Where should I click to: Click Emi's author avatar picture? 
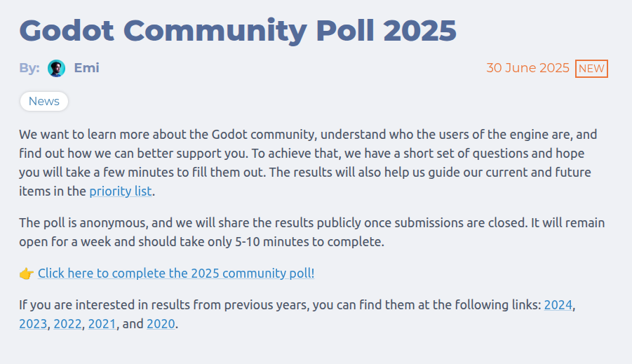tap(56, 68)
